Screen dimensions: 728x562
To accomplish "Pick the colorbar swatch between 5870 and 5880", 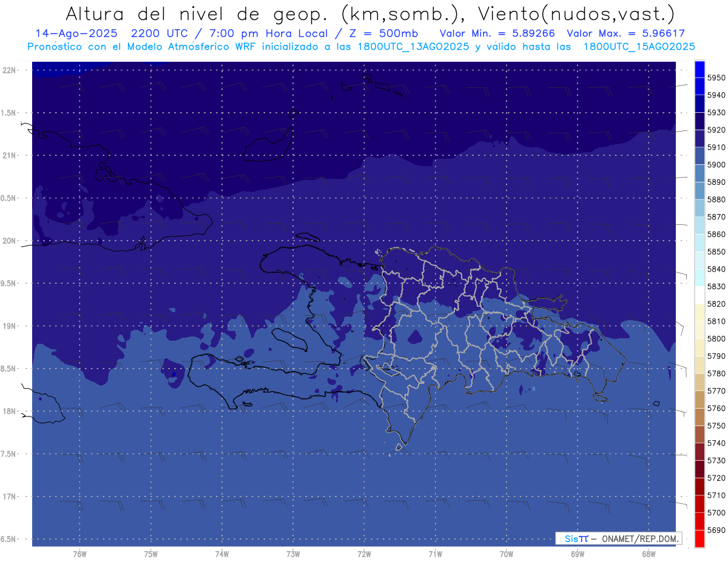I will coord(699,209).
